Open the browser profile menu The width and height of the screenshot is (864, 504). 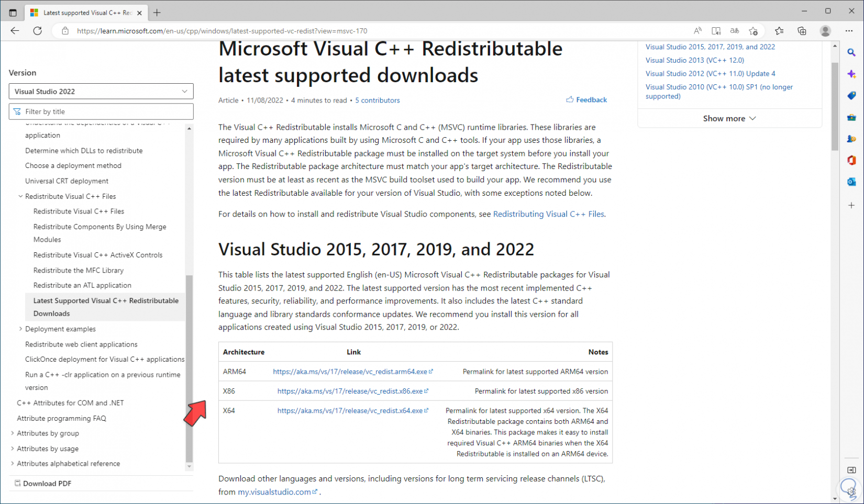click(x=825, y=31)
